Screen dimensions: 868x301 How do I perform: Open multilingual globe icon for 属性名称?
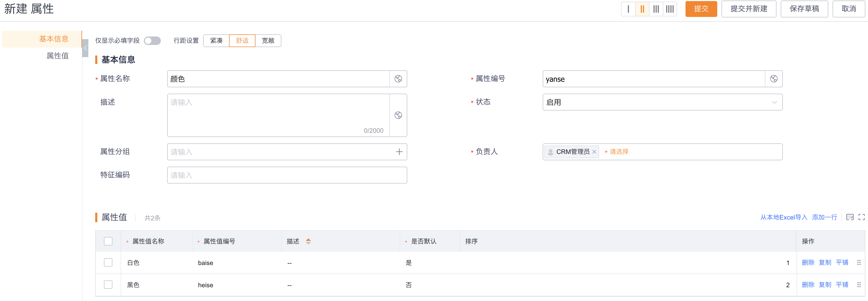(x=398, y=79)
